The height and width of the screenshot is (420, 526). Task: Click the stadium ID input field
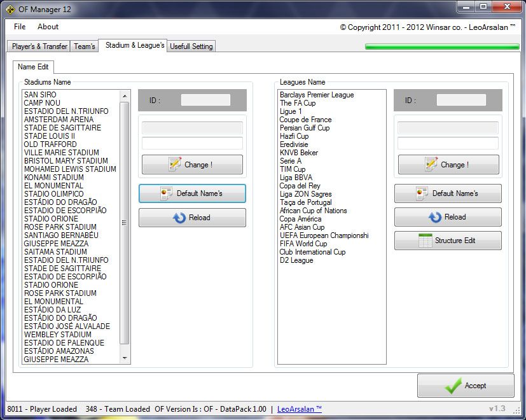point(205,100)
